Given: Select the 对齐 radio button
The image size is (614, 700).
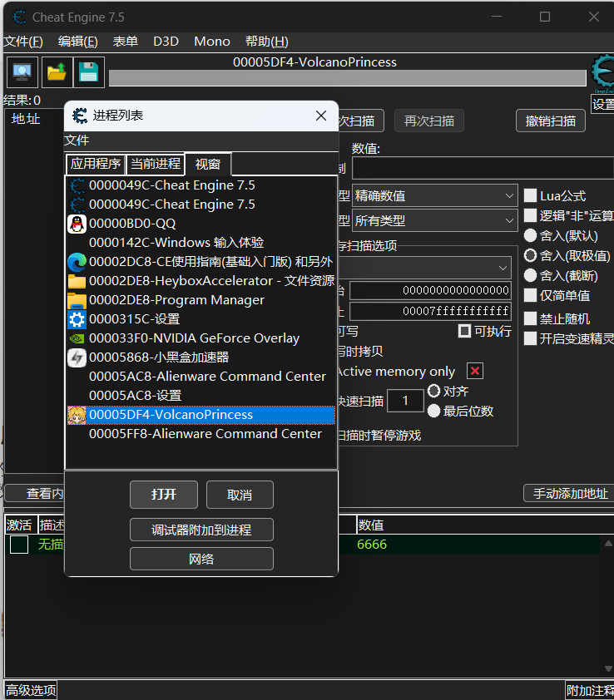Looking at the screenshot, I should (433, 391).
